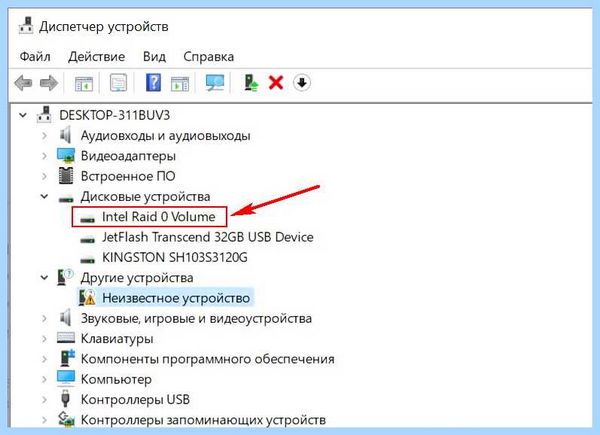Click speaker icon of Звуковые, игровые и видеоустройства
The width and height of the screenshot is (600, 435).
[x=66, y=318]
